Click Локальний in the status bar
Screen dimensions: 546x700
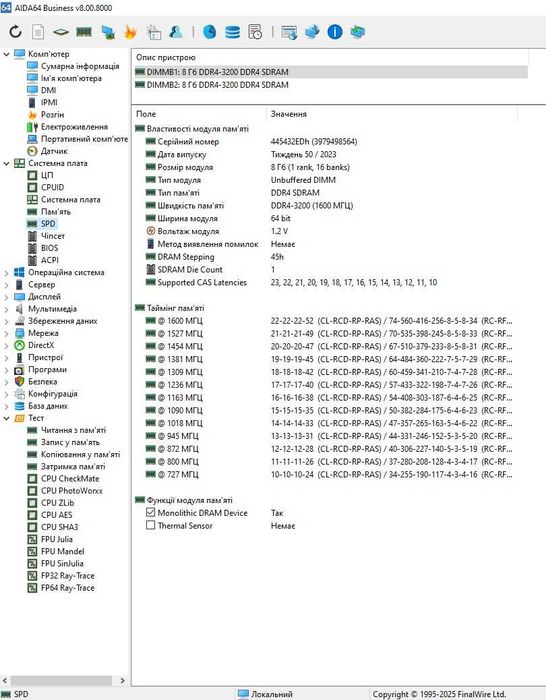[271, 694]
